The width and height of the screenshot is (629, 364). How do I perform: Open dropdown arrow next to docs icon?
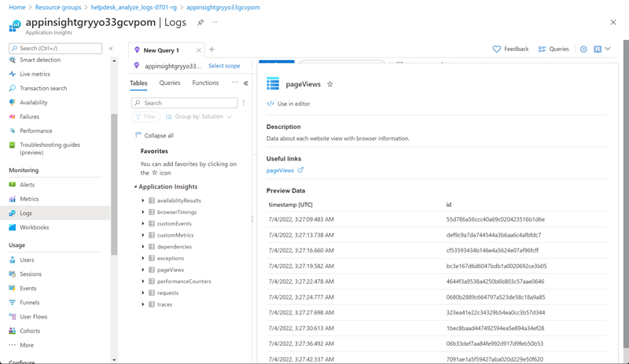tap(608, 49)
